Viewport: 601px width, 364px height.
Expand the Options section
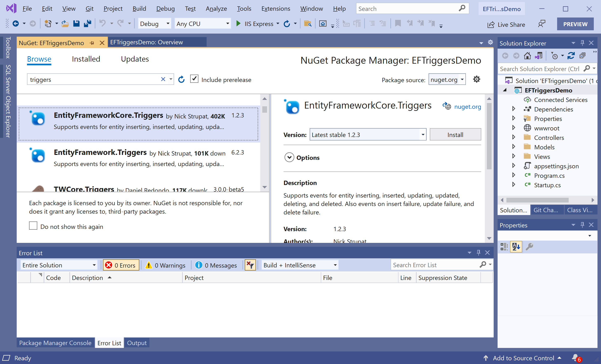tap(289, 158)
